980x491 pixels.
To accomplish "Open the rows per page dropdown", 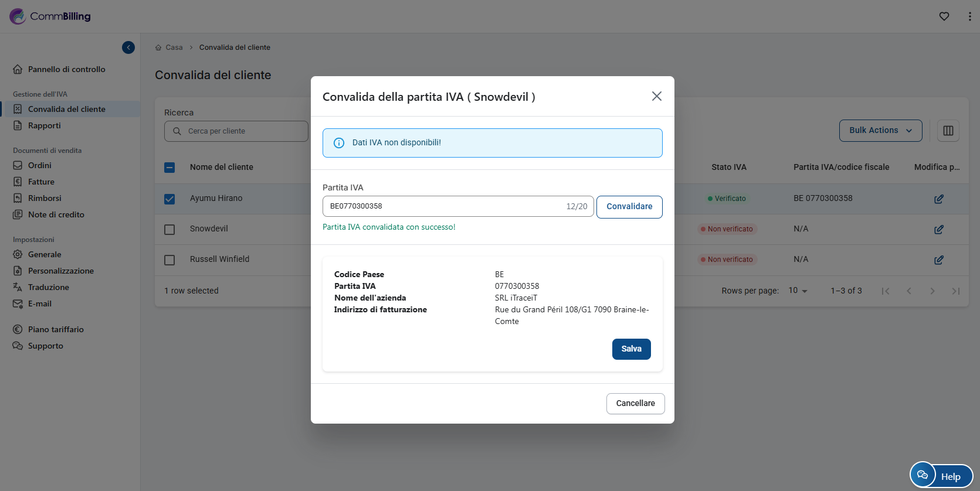I will pos(798,291).
